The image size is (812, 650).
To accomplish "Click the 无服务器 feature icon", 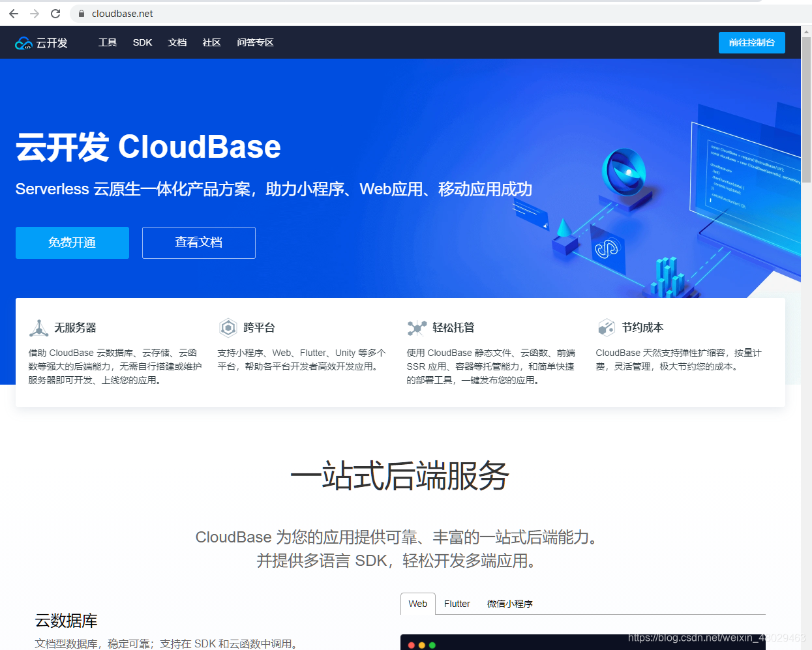I will click(x=39, y=328).
